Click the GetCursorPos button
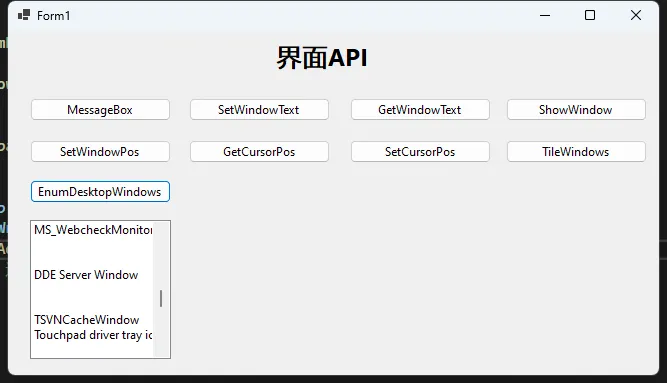 259,151
